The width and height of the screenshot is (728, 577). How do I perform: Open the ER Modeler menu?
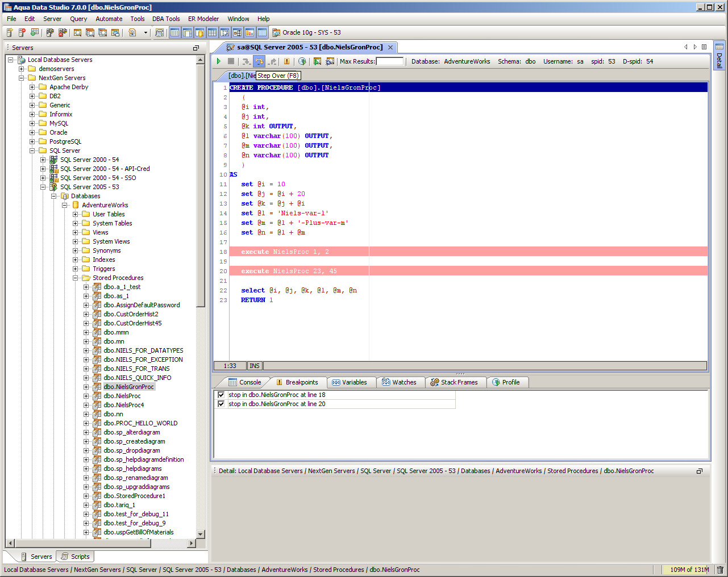click(x=203, y=19)
